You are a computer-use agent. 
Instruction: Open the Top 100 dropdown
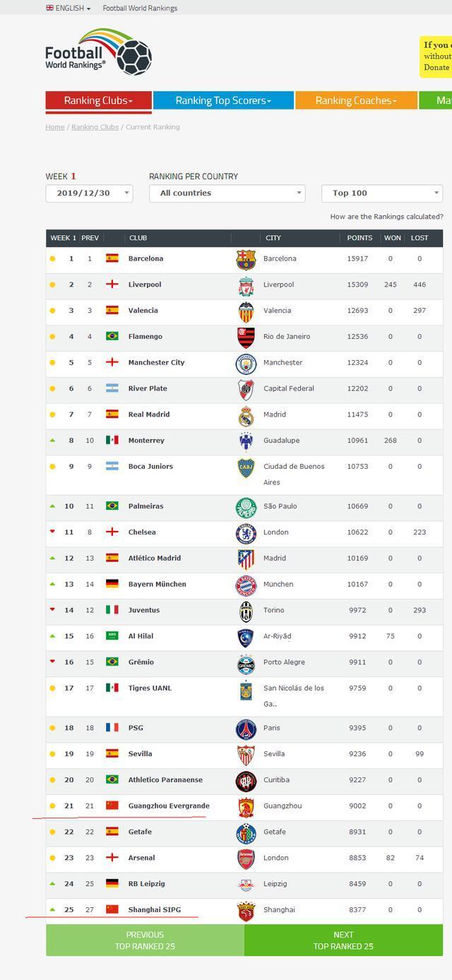[382, 193]
